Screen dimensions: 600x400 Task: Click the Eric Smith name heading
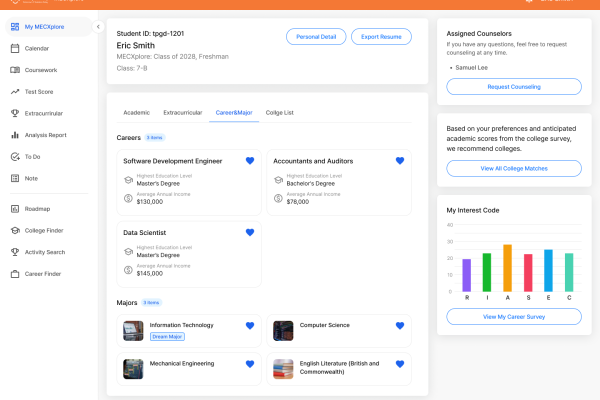coord(136,46)
